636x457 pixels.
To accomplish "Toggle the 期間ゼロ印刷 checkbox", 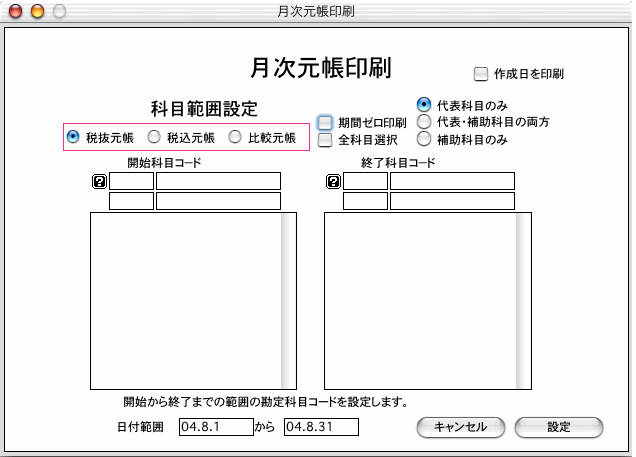I will (x=325, y=123).
